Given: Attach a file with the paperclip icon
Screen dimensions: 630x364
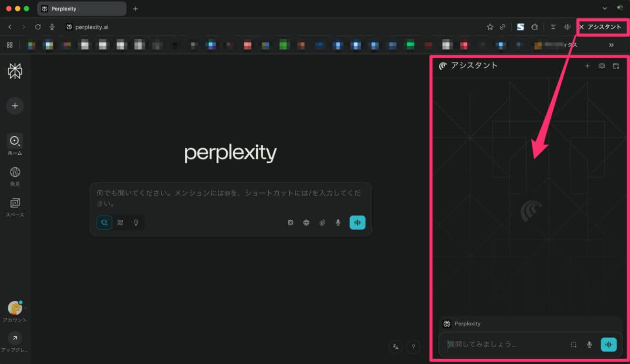Looking at the screenshot, I should pos(322,222).
